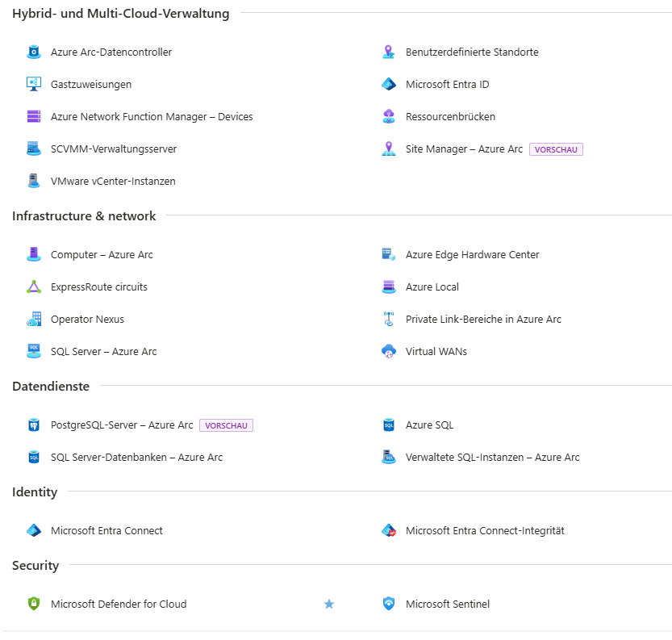Click the Microsoft Defender for Cloud icon
The width and height of the screenshot is (672, 640).
(x=33, y=604)
